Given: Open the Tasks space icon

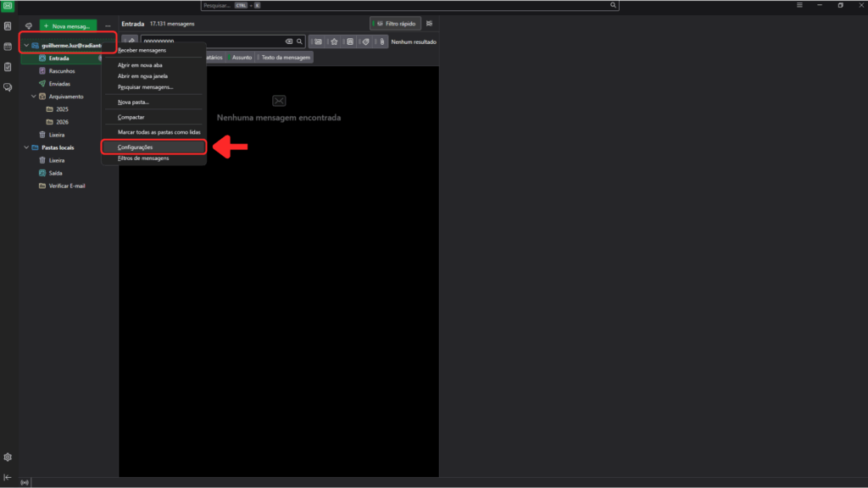Looking at the screenshot, I should (x=8, y=67).
